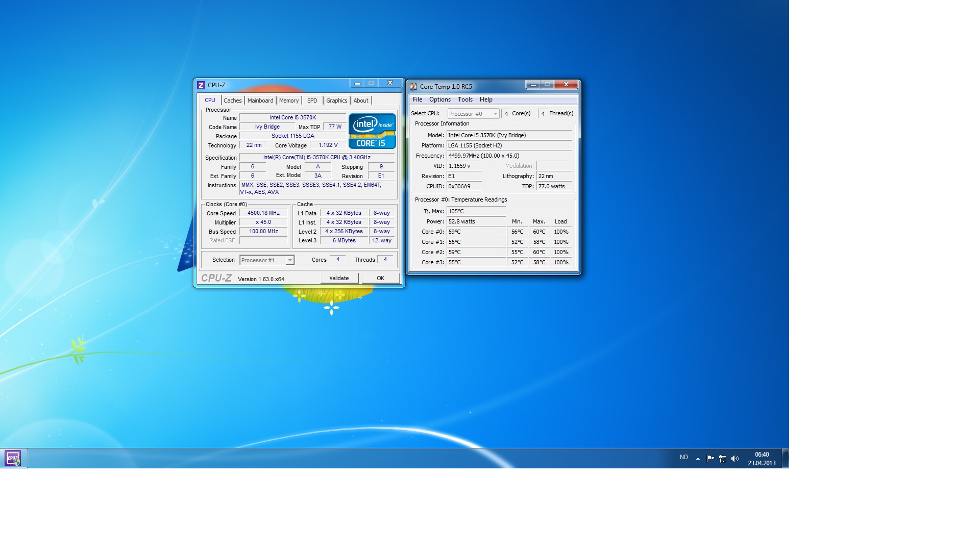Open the Select CPU Processor #0 dropdown

[x=473, y=114]
